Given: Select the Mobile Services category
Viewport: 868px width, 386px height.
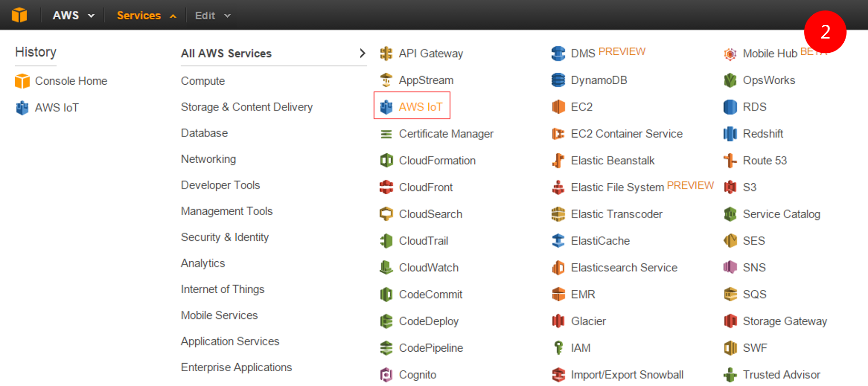Looking at the screenshot, I should [x=219, y=315].
